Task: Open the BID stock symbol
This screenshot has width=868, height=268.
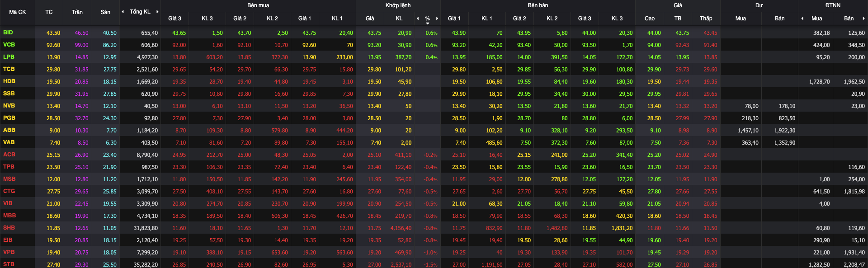Action: [8, 33]
